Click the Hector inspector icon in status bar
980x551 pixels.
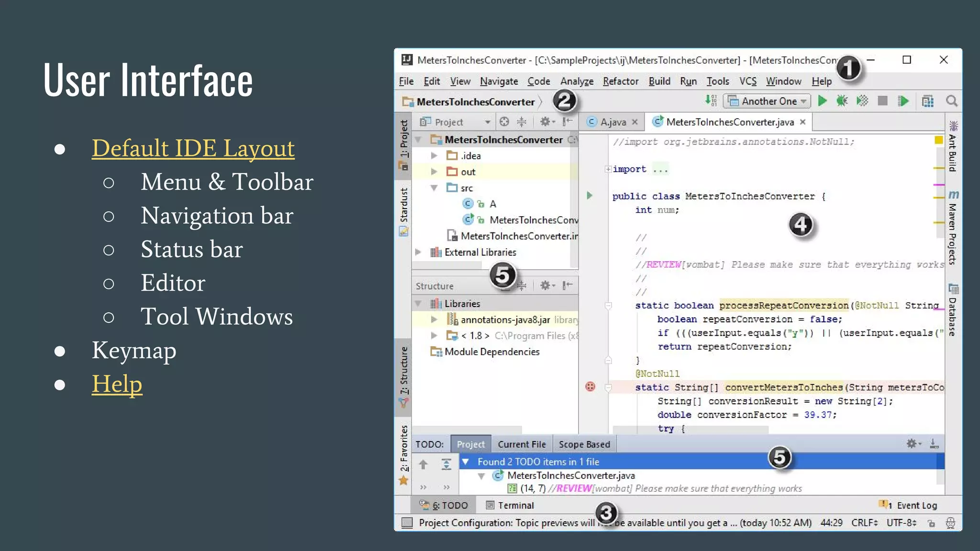click(x=950, y=523)
